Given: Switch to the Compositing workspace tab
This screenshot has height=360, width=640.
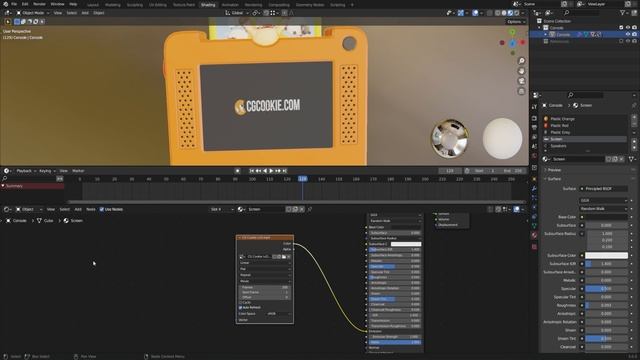Looking at the screenshot, I should (x=279, y=5).
